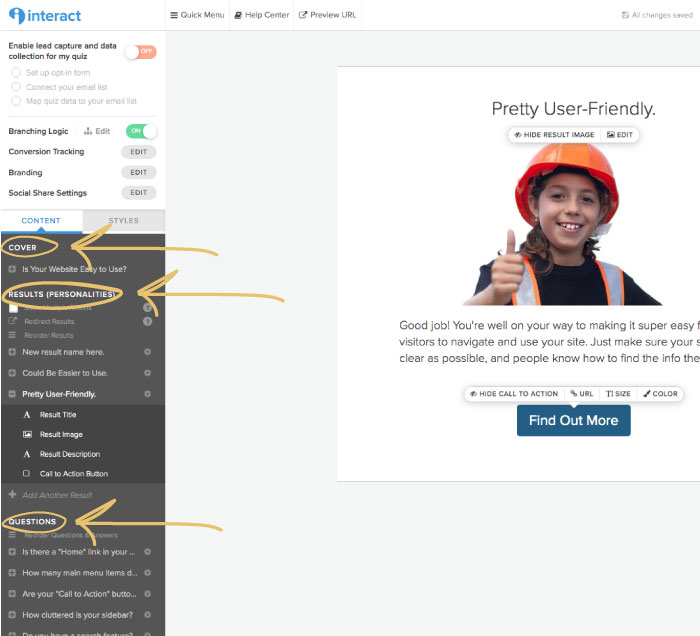Screen dimensions: 700x636
Task: Open the Preview URL link
Action: 327,15
